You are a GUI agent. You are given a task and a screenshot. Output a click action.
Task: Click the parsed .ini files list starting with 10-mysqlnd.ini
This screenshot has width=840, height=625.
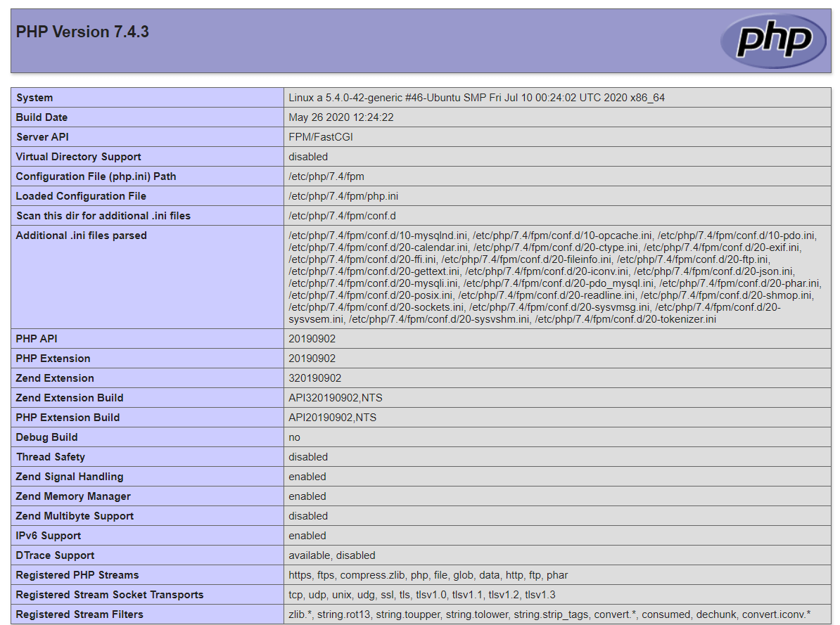(554, 278)
